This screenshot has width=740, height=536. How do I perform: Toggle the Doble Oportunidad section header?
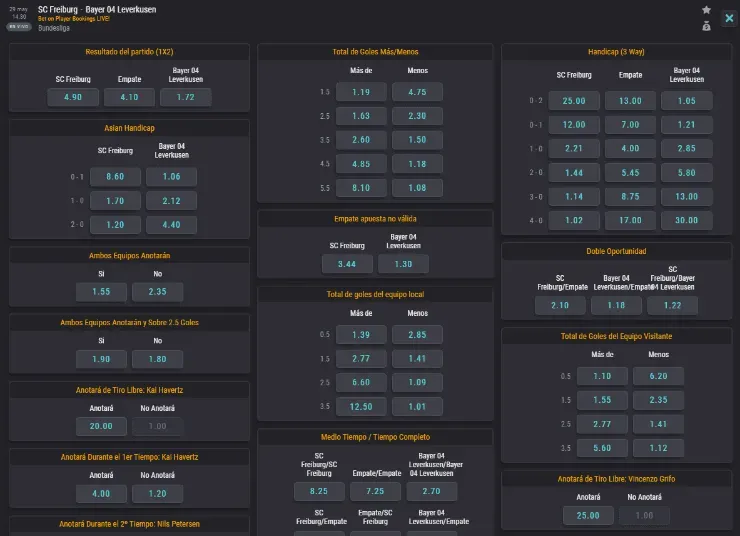tap(617, 251)
